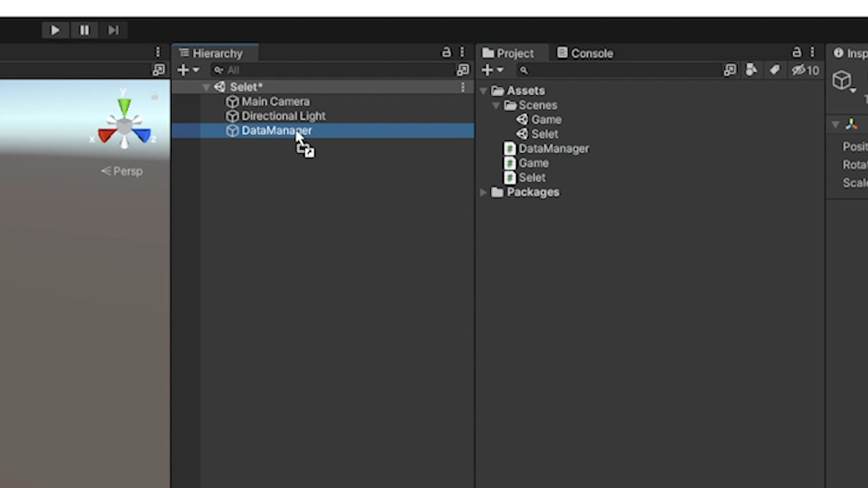Screen dimensions: 868x488
Task: Select Main Camera in Hierarchy
Action: pos(275,102)
